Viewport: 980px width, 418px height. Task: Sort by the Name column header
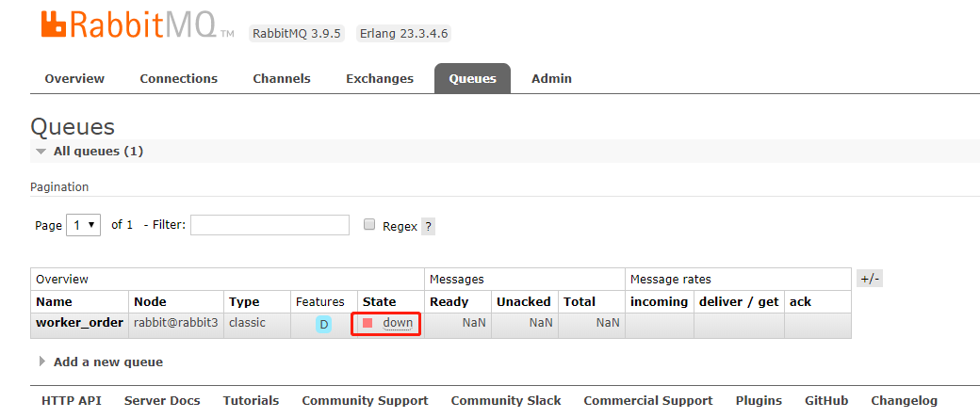(x=54, y=302)
